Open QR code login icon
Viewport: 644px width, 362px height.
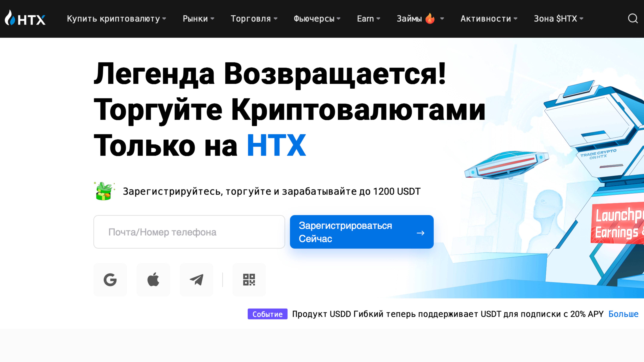249,280
